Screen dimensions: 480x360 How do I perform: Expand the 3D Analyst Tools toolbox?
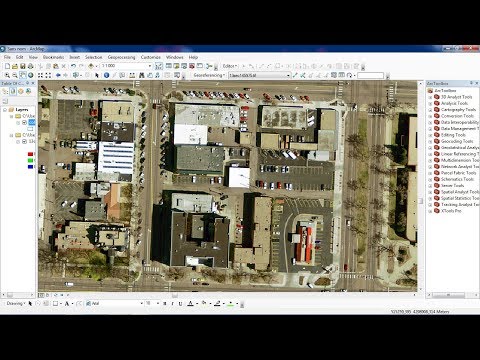point(430,97)
